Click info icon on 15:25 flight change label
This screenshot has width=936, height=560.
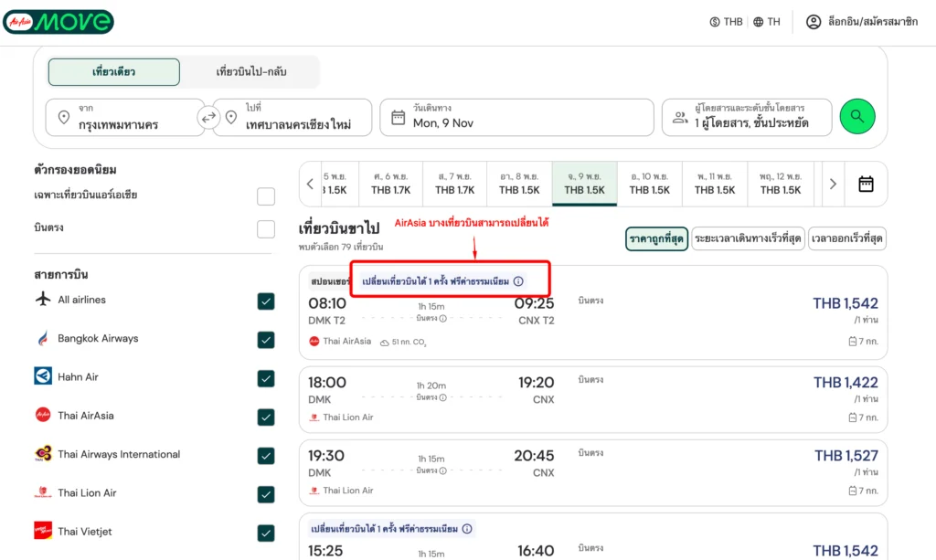tap(467, 529)
